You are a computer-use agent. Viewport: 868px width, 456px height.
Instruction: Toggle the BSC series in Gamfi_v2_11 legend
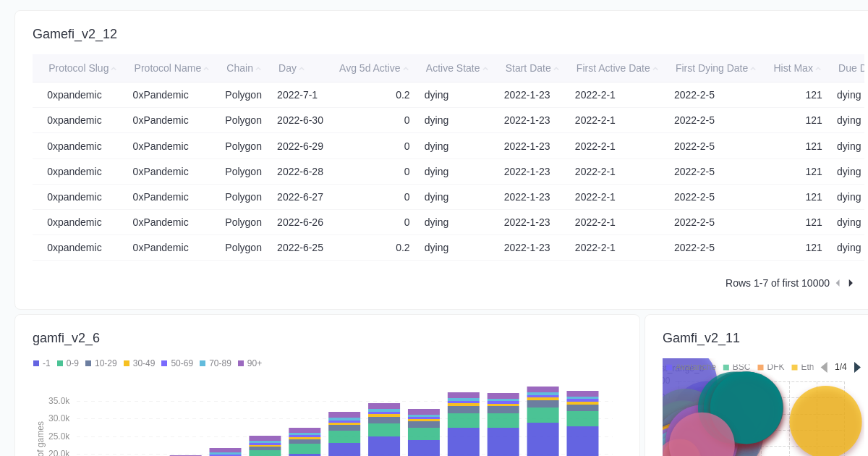tap(736, 367)
